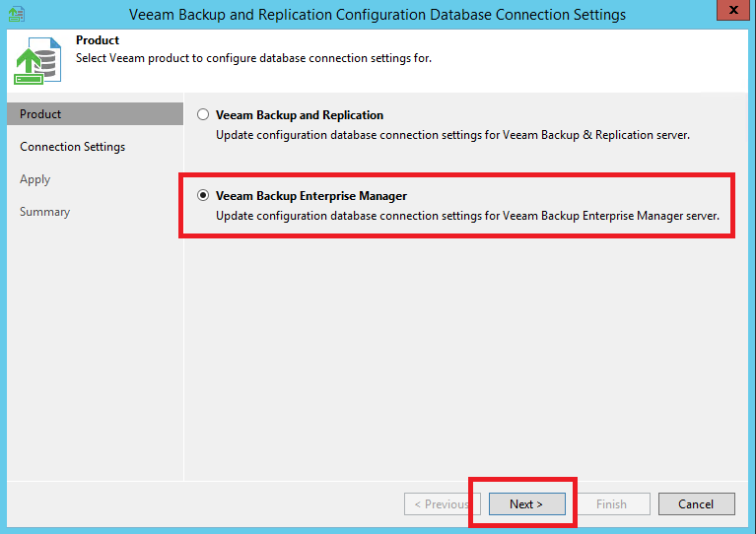The width and height of the screenshot is (756, 534).
Task: Go to the Apply step
Action: (34, 179)
